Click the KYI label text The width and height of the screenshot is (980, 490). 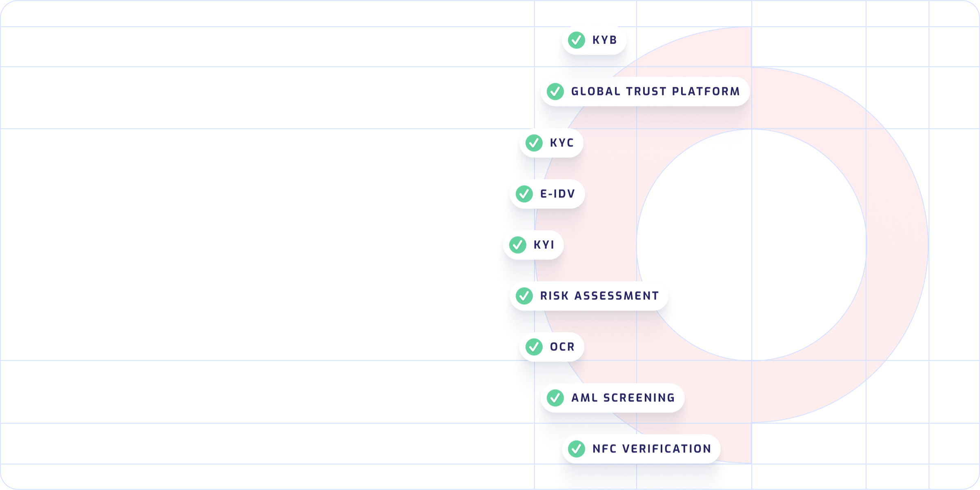point(544,245)
